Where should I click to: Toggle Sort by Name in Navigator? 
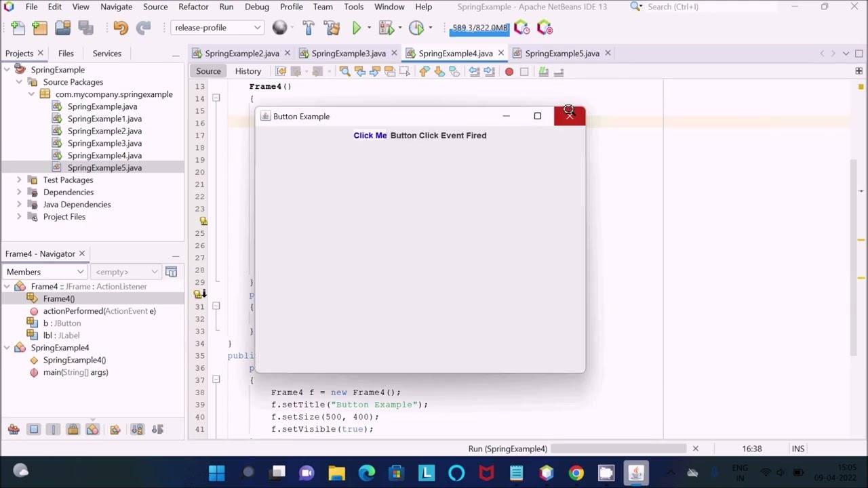[137, 429]
